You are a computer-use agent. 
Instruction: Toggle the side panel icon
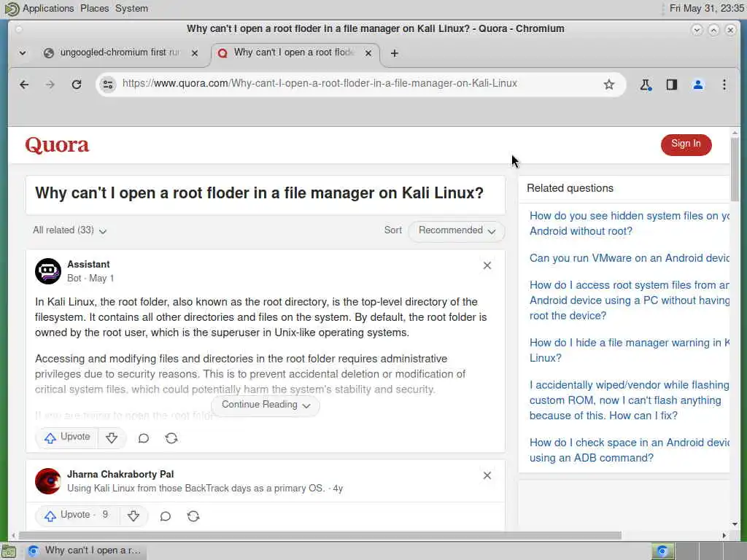[x=672, y=85]
